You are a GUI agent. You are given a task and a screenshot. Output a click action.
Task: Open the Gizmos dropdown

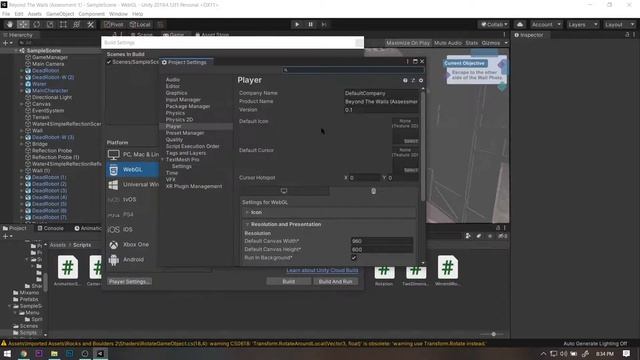pyautogui.click(x=494, y=43)
